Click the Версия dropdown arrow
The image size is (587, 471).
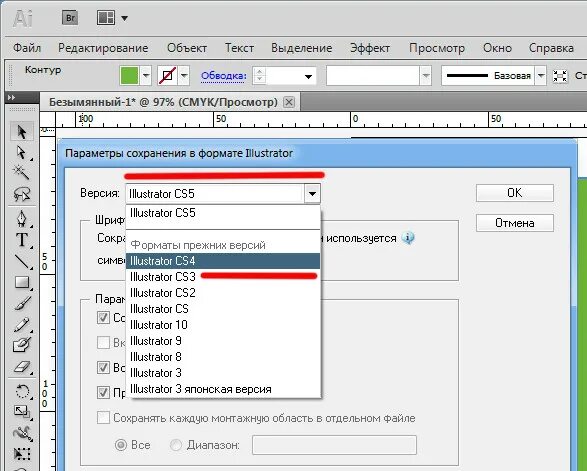click(x=312, y=194)
